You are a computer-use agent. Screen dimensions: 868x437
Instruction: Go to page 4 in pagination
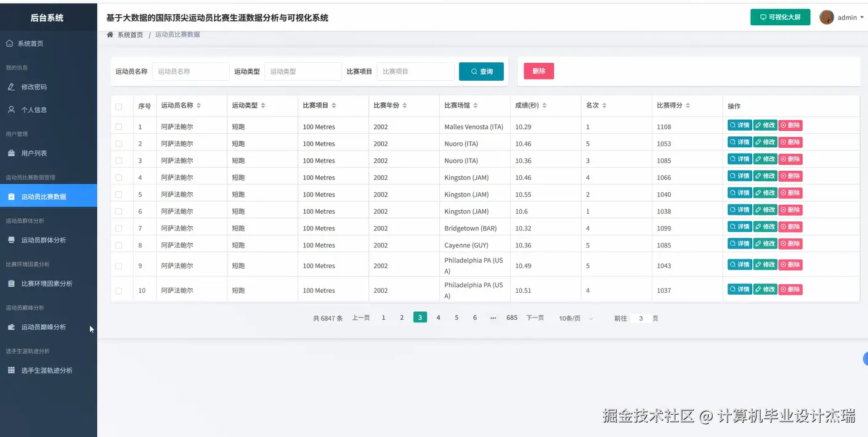coord(438,318)
